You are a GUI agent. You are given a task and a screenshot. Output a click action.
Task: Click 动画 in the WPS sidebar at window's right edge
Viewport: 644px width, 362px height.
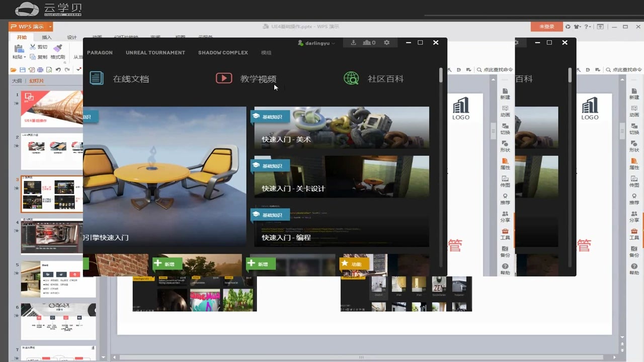pyautogui.click(x=634, y=111)
